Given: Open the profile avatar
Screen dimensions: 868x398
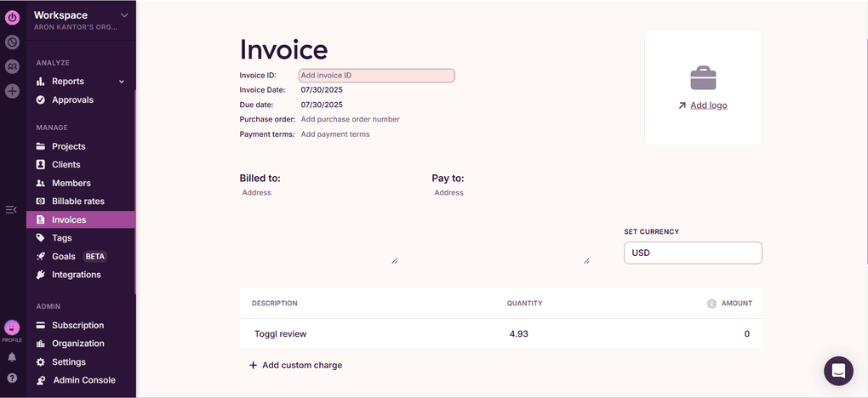Looking at the screenshot, I should click(12, 327).
